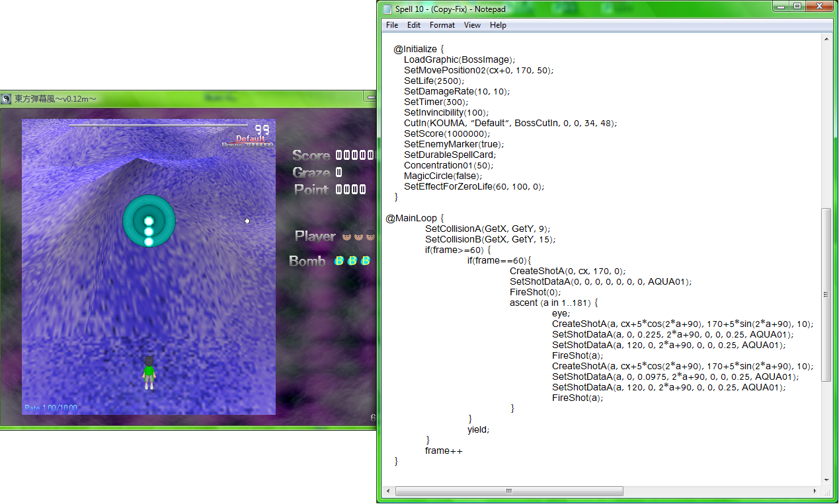Click the line with 0.225 shot data
839x504 pixels.
672,334
